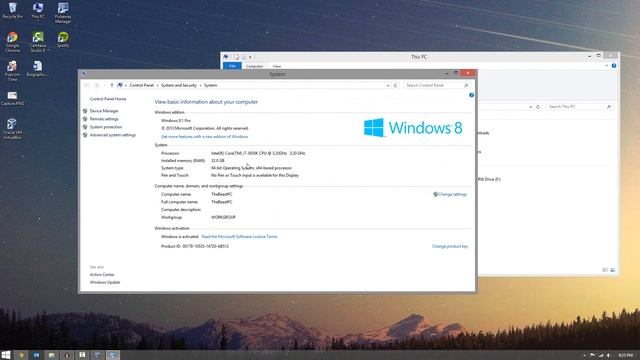640x360 pixels.
Task: Open the network icon in system tray
Action: (x=600, y=356)
